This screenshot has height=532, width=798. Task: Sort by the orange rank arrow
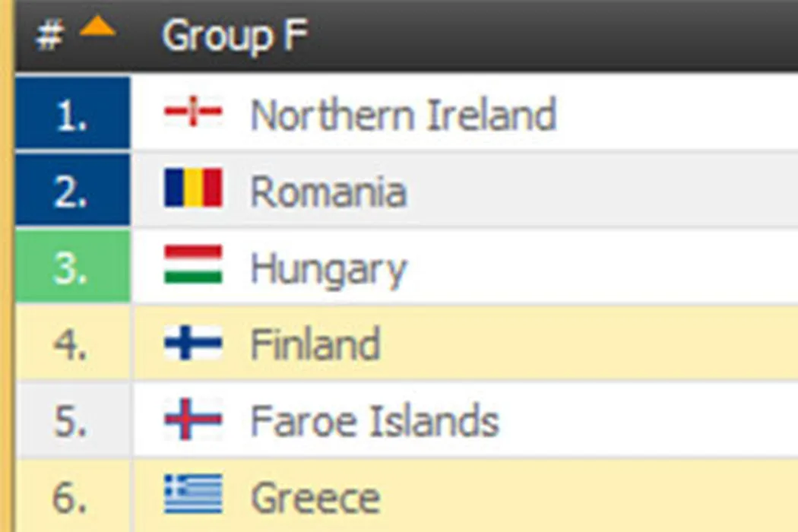pos(97,28)
